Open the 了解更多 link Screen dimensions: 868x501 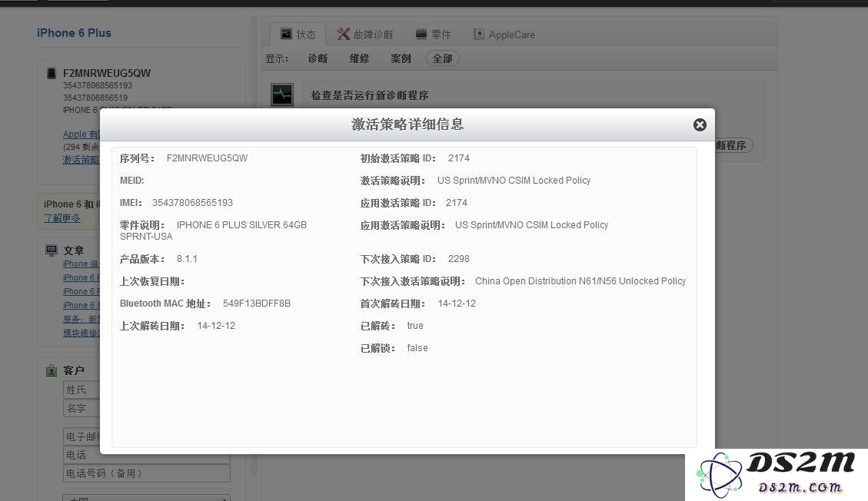(x=62, y=218)
